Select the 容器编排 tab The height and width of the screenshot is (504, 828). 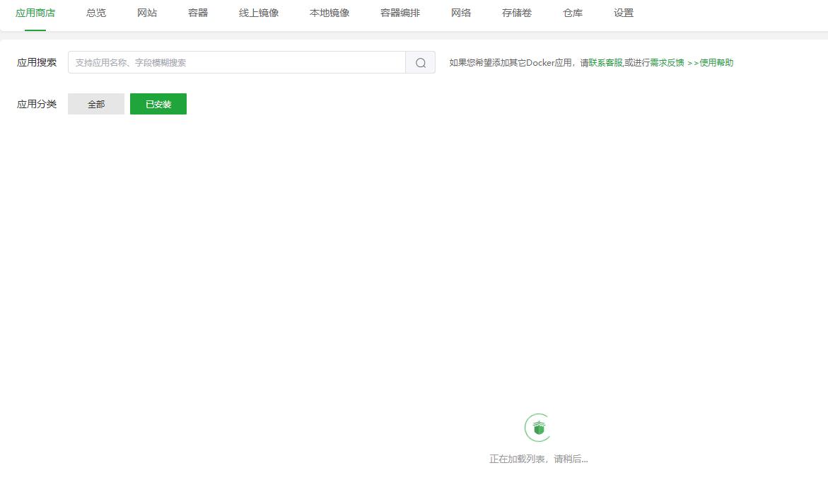400,13
